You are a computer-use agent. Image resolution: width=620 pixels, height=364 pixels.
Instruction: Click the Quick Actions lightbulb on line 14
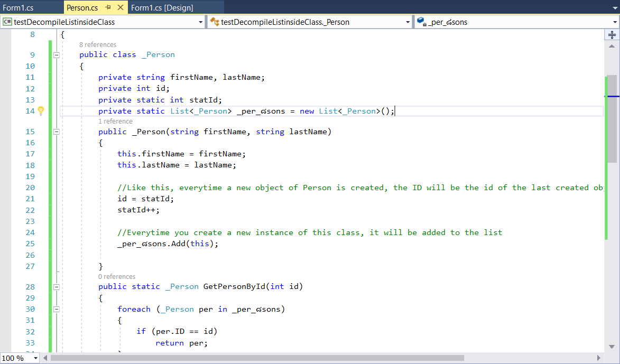[41, 111]
